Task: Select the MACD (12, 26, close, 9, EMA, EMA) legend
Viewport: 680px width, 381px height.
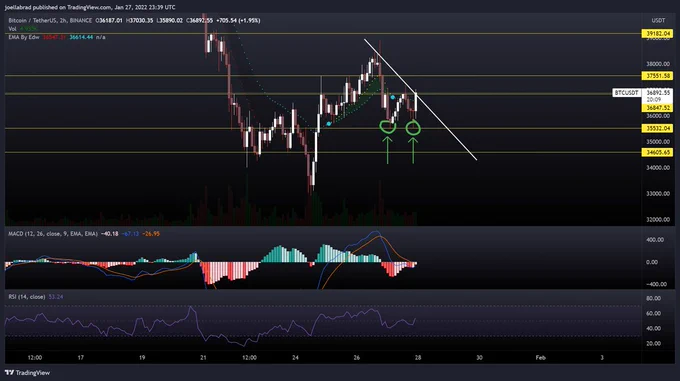Action: (53, 234)
